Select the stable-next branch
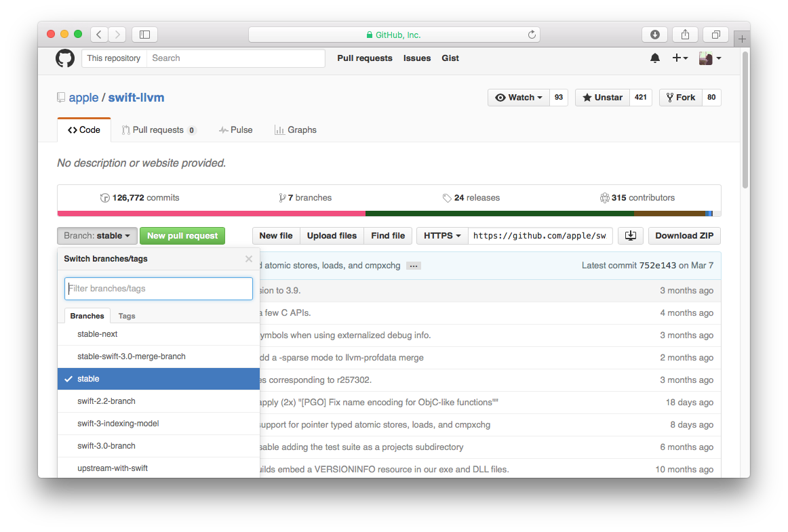 point(158,334)
